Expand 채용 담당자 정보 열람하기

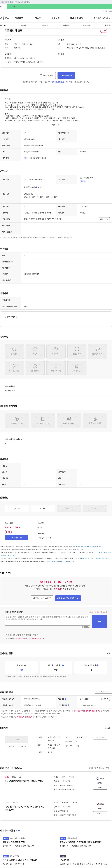68,598
